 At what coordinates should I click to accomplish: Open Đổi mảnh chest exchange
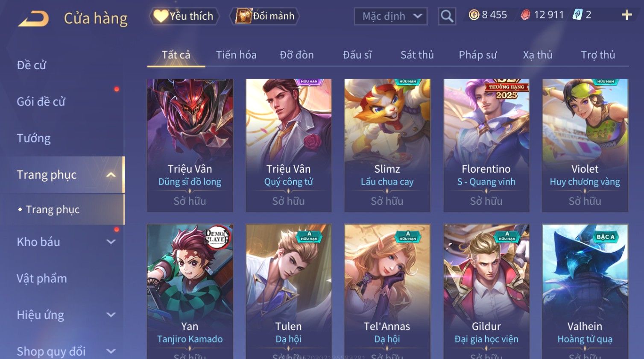click(265, 16)
